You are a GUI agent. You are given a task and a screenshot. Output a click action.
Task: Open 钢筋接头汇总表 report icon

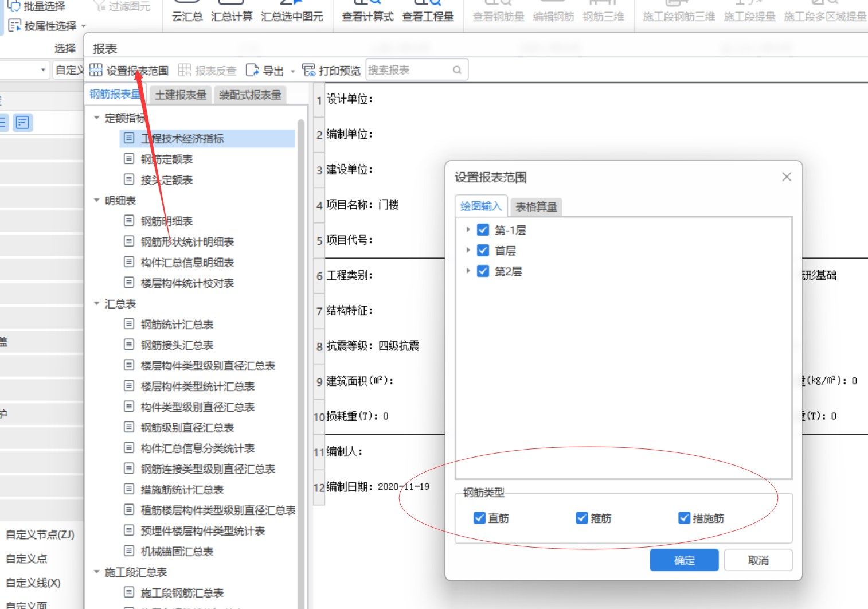[x=129, y=344]
